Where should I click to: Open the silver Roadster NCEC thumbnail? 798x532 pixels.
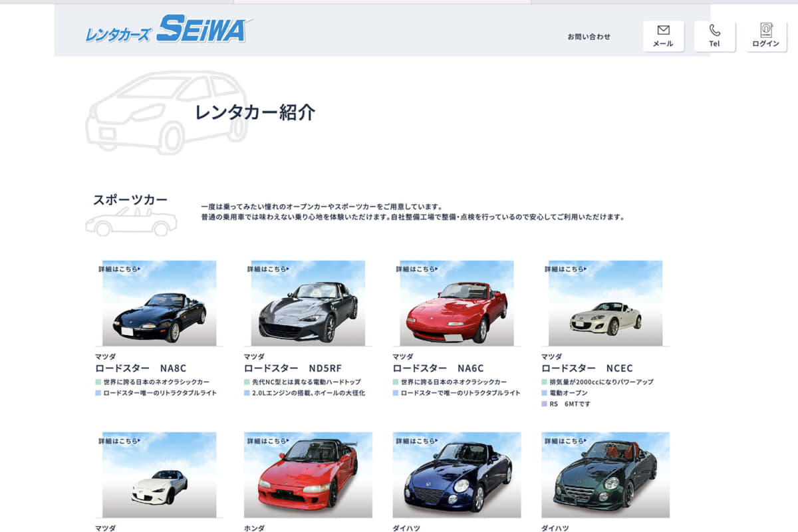[x=605, y=303]
